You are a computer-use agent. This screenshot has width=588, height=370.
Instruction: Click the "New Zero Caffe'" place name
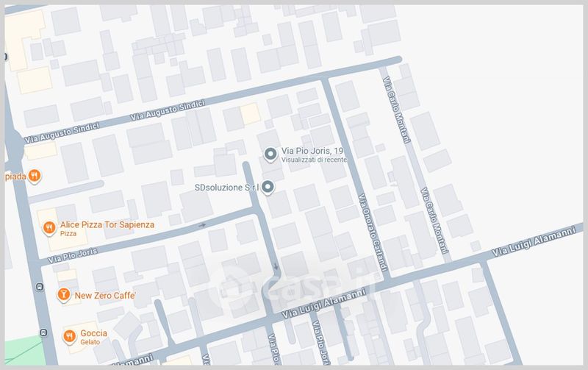(x=106, y=295)
